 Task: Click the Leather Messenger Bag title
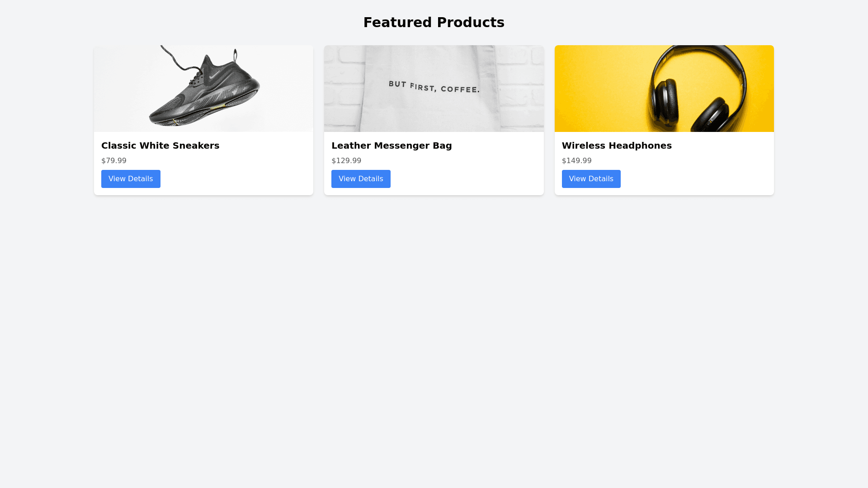coord(392,145)
